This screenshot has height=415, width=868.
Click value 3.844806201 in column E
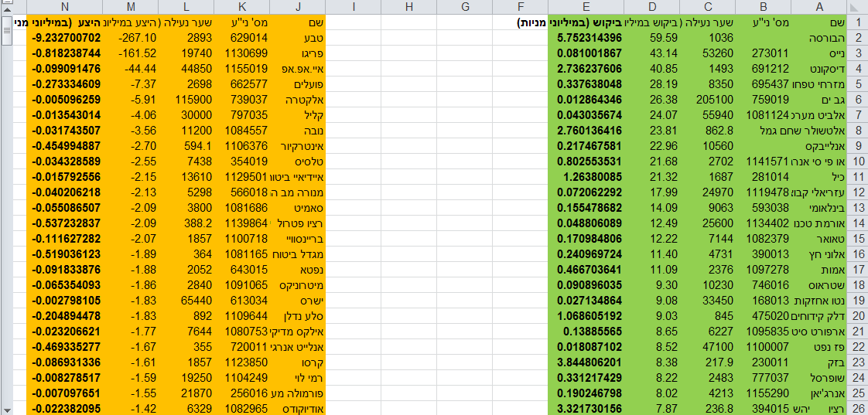(x=586, y=363)
